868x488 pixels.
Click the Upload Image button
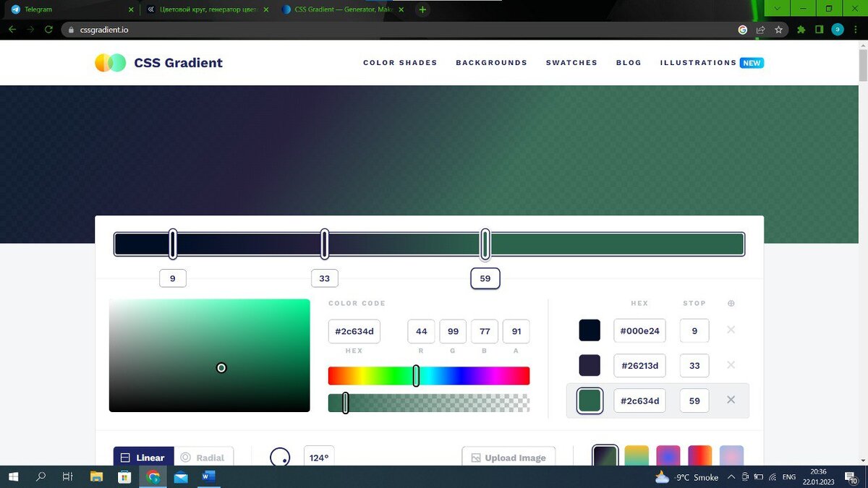tap(509, 458)
